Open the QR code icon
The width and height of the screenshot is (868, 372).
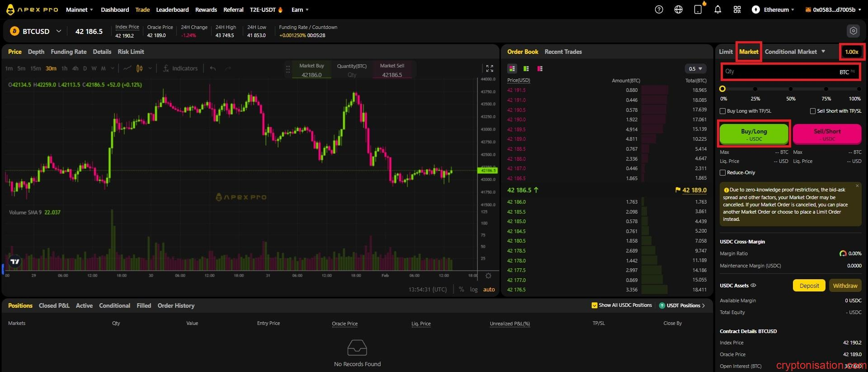[737, 10]
